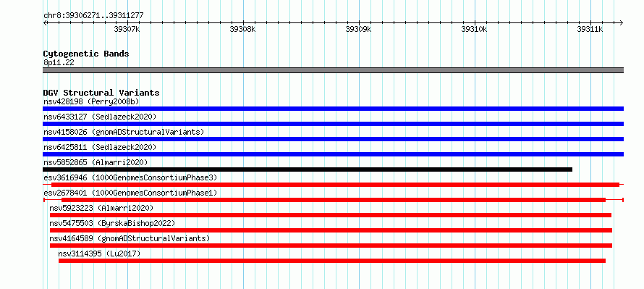Click the ruler's right arrowhead
This screenshot has height=289, width=644.
click(622, 22)
